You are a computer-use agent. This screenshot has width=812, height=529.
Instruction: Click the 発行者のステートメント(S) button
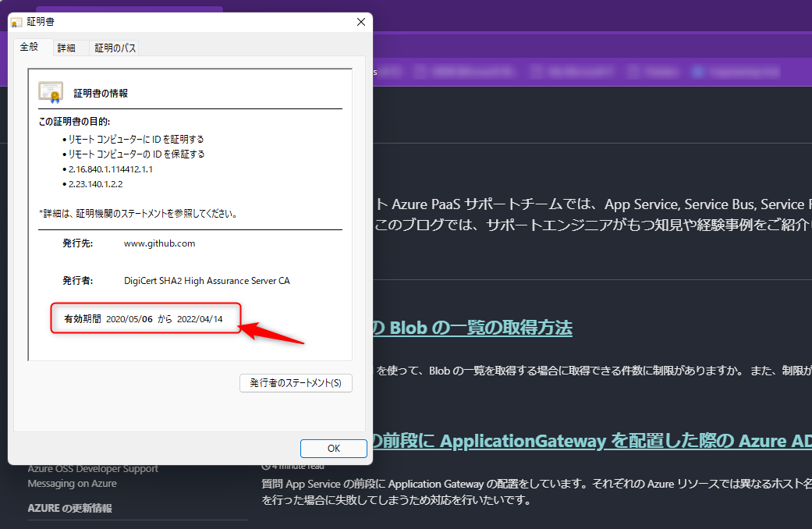(x=296, y=383)
